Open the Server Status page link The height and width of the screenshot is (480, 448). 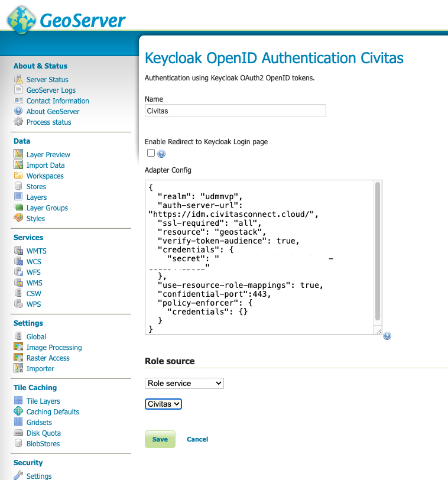pyautogui.click(x=47, y=80)
